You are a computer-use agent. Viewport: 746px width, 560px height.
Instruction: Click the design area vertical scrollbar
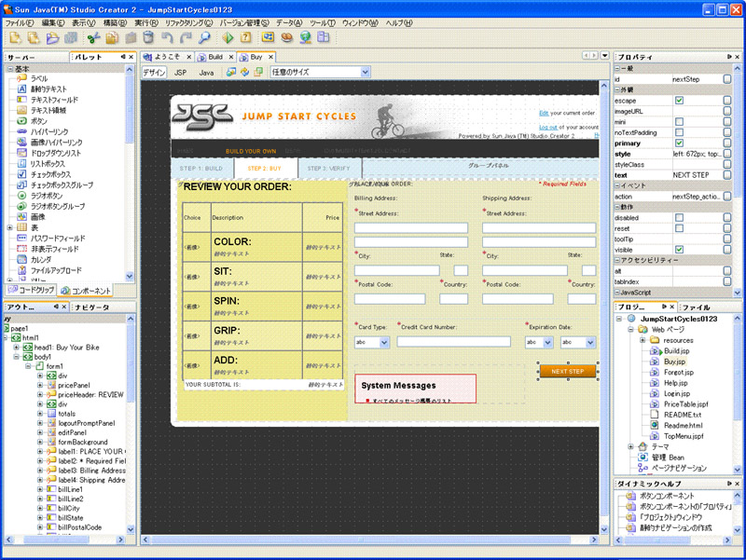(x=603, y=302)
